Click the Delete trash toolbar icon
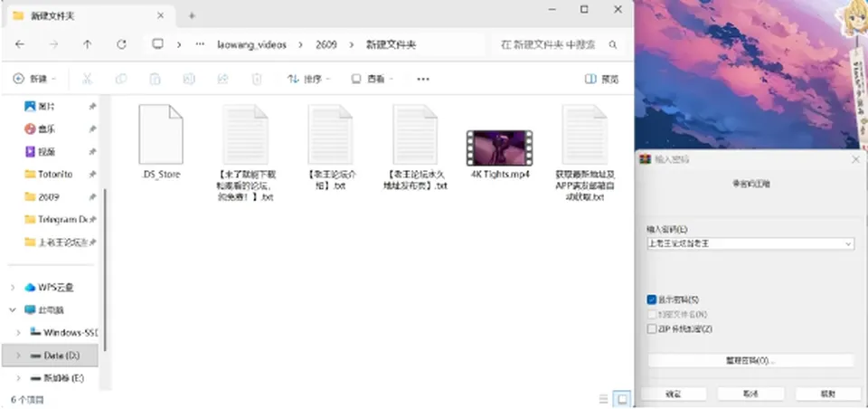 pyautogui.click(x=257, y=80)
